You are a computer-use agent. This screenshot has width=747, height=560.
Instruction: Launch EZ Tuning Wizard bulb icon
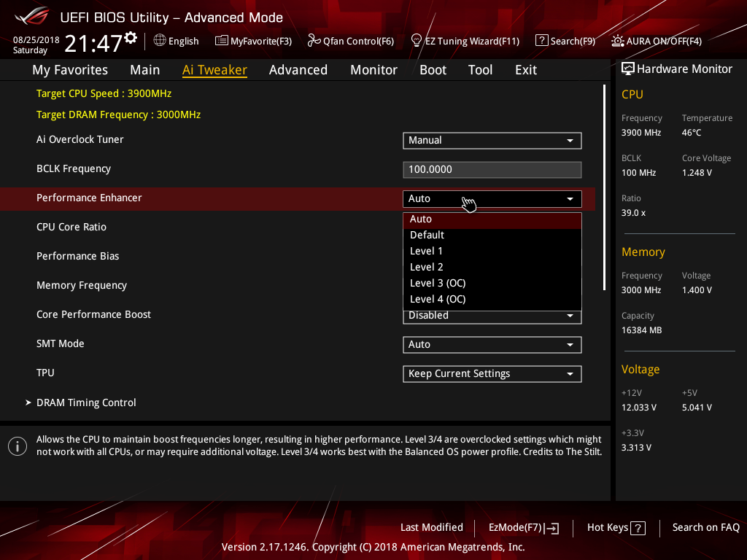416,41
